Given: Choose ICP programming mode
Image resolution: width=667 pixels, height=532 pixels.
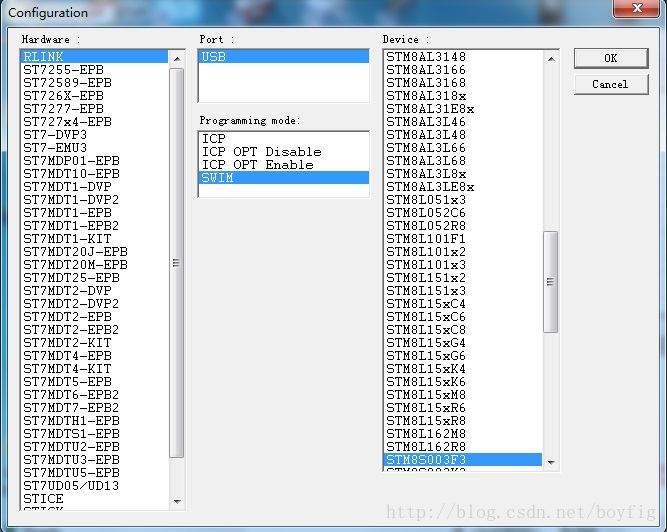Looking at the screenshot, I should coord(284,139).
